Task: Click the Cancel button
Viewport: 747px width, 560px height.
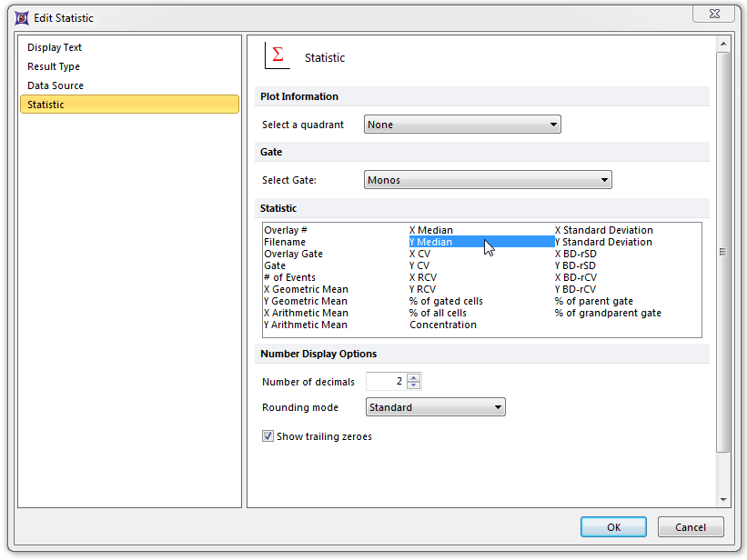Action: tap(691, 527)
